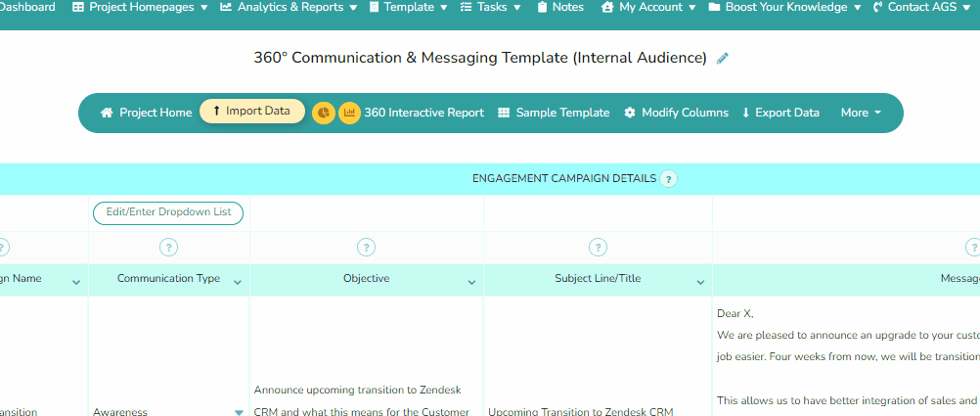Open the My Account menu
The image size is (980, 416).
pyautogui.click(x=648, y=8)
